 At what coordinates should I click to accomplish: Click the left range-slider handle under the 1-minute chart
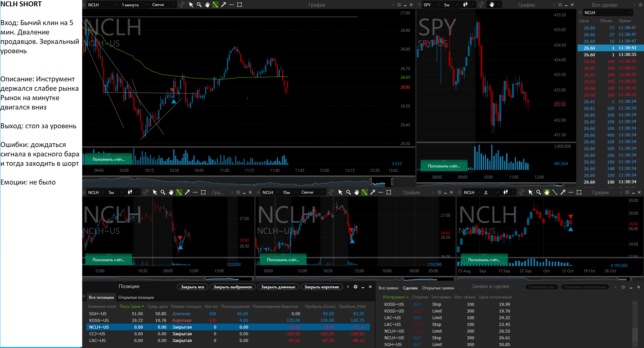point(371,182)
